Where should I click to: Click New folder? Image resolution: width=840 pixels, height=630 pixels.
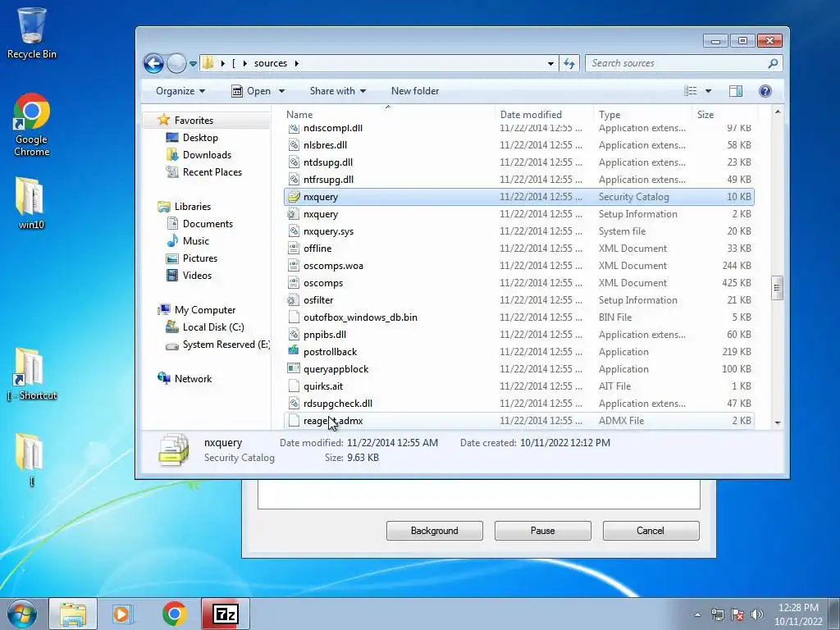coord(414,91)
